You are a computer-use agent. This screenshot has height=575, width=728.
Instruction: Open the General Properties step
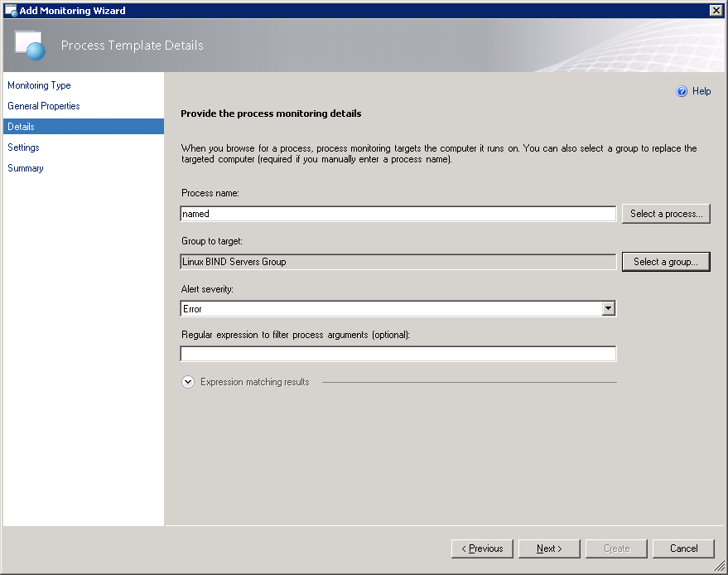click(x=44, y=106)
